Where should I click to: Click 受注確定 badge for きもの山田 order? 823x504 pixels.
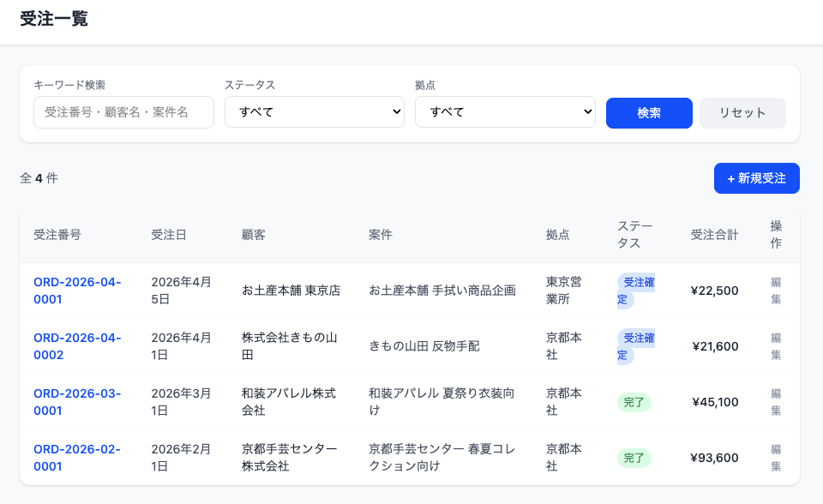point(636,346)
